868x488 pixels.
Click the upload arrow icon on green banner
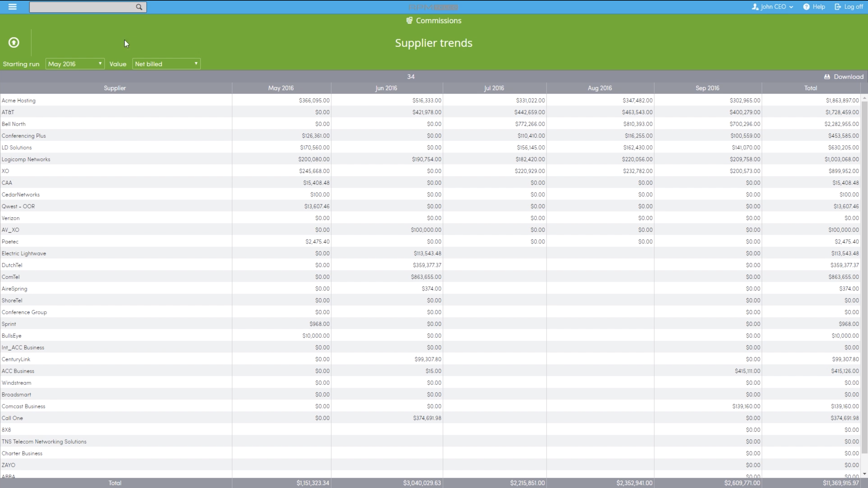[14, 43]
